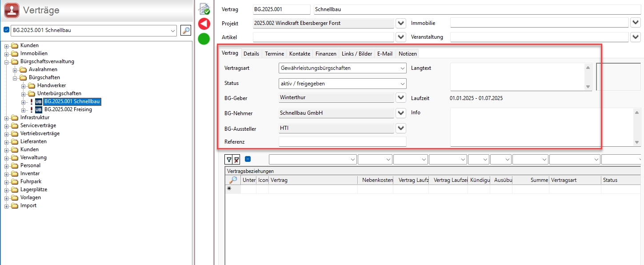The height and width of the screenshot is (265, 644).
Task: Select the Vertrag tab
Action: point(230,53)
